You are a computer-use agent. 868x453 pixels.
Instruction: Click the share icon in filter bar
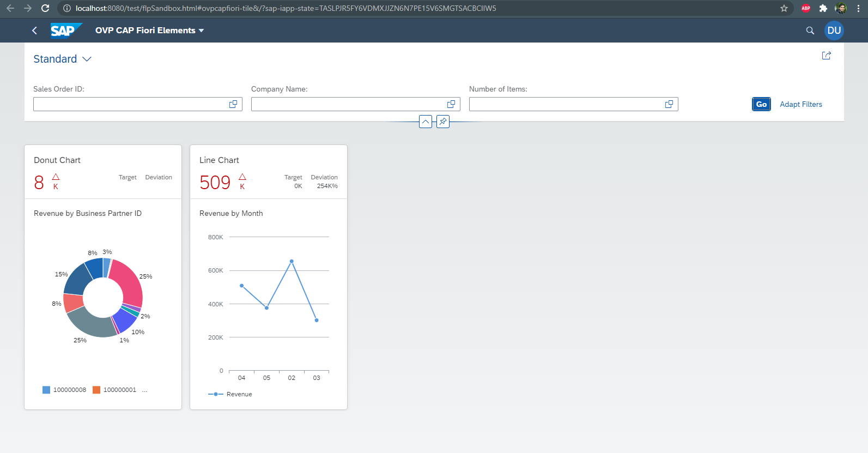(x=826, y=56)
